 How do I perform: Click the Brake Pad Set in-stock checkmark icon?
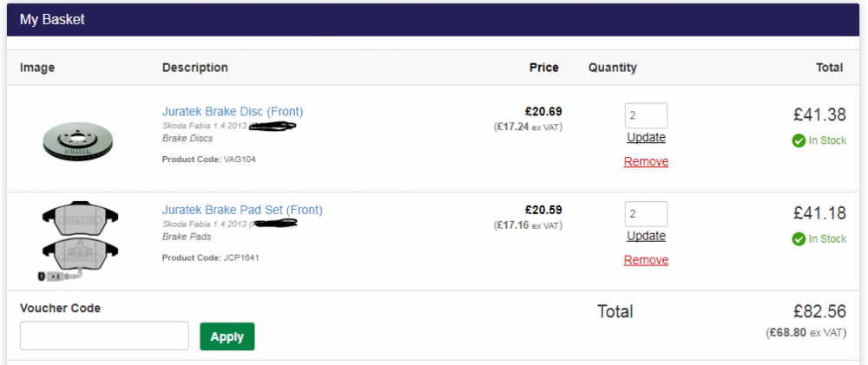[x=799, y=239]
